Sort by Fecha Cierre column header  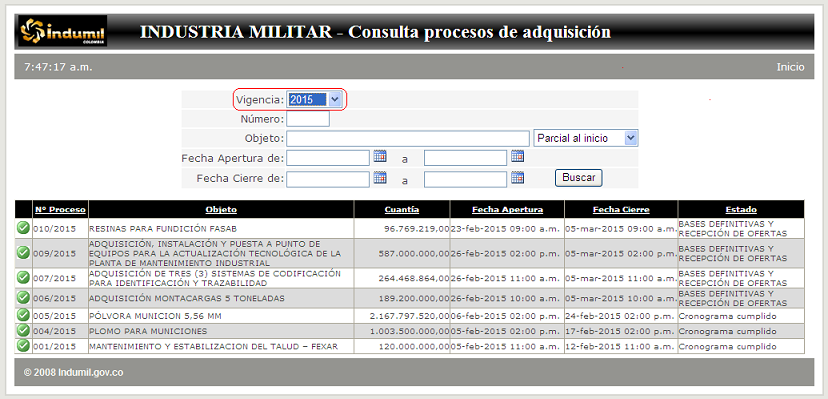(x=621, y=210)
